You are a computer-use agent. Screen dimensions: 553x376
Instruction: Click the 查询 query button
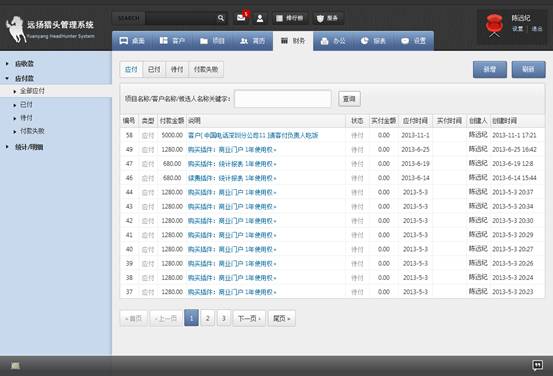pyautogui.click(x=349, y=99)
